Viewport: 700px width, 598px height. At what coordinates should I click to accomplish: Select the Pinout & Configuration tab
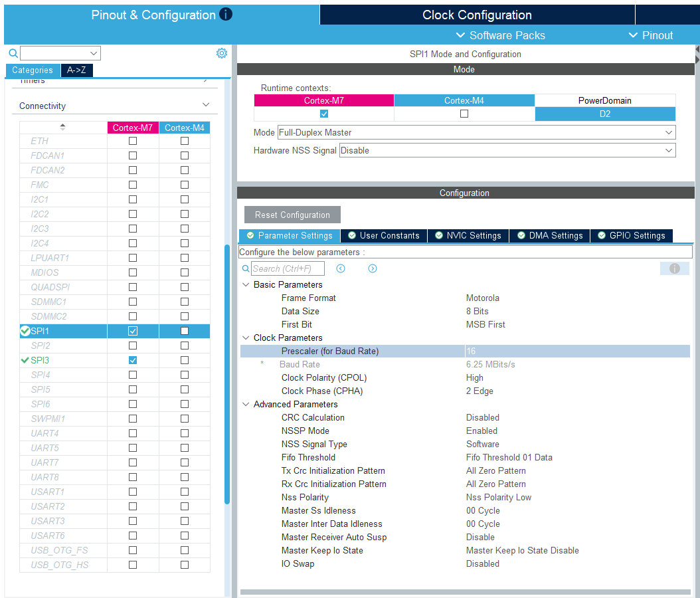click(x=161, y=15)
